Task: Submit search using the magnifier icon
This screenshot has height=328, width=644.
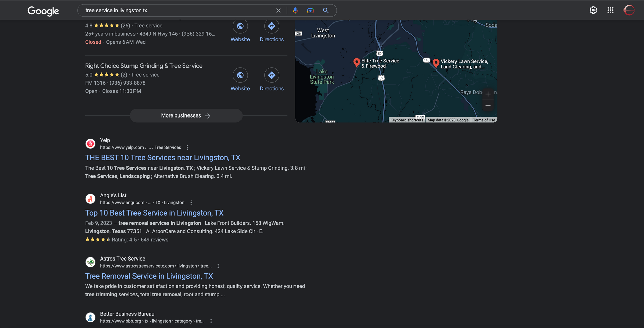Action: tap(326, 11)
